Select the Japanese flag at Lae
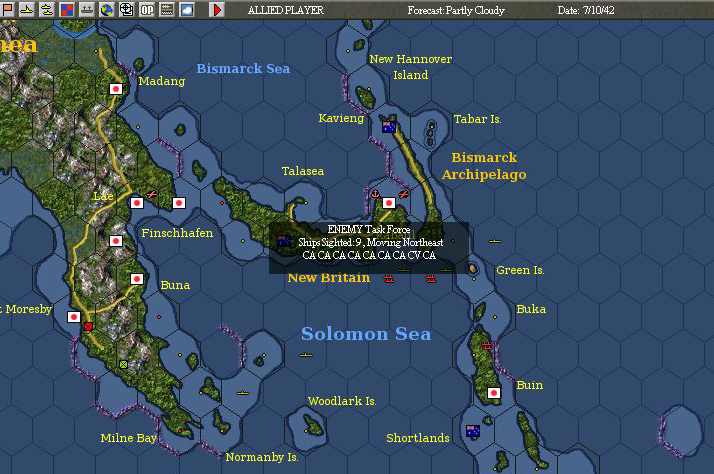Screen dimensions: 714x474 [x=137, y=203]
